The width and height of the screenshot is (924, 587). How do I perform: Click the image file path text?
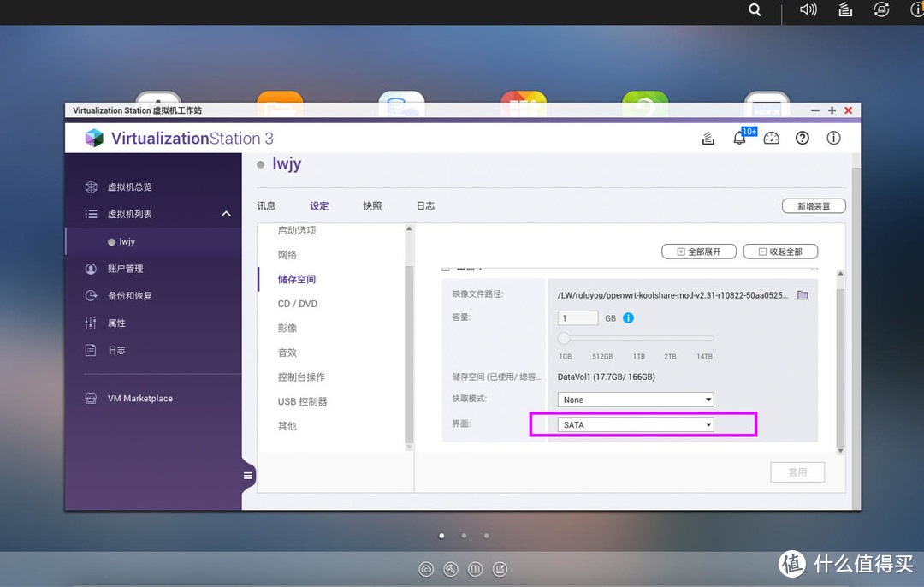672,295
